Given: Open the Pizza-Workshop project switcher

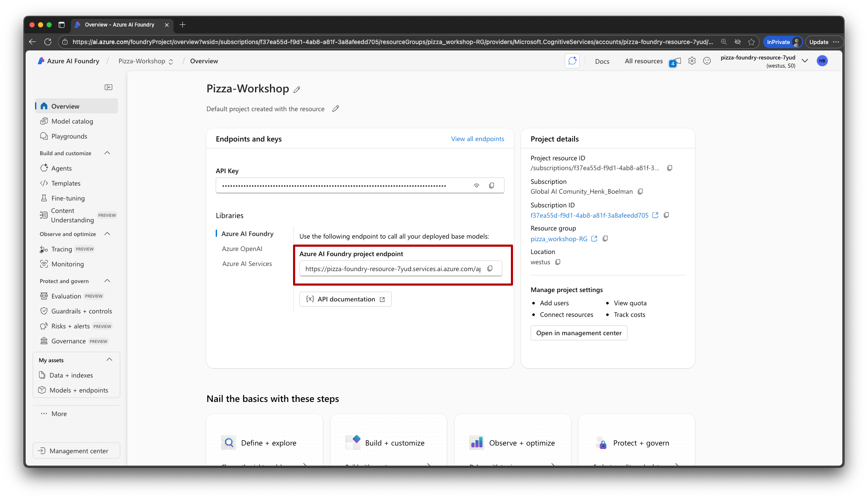Looking at the screenshot, I should (x=145, y=61).
